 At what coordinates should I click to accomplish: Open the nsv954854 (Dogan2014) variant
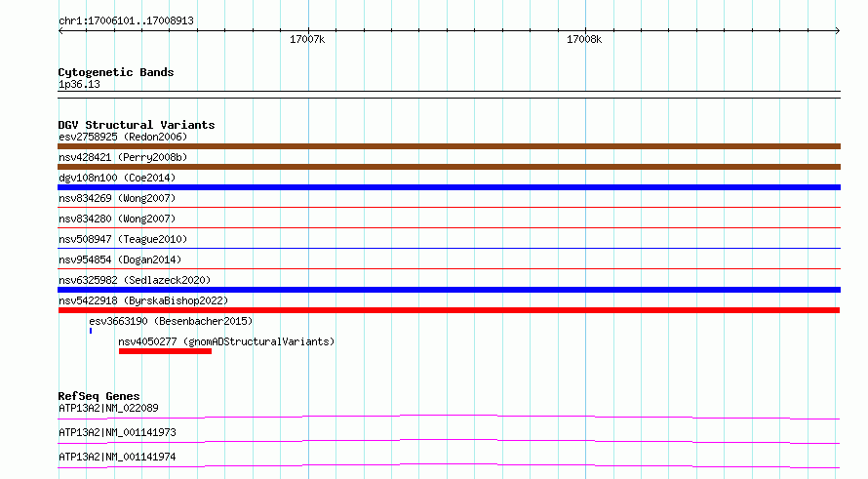tap(120, 259)
